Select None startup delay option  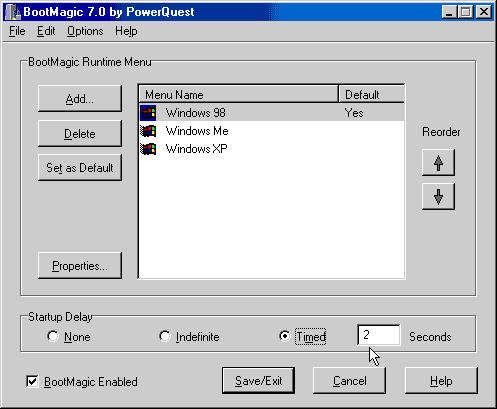point(53,336)
